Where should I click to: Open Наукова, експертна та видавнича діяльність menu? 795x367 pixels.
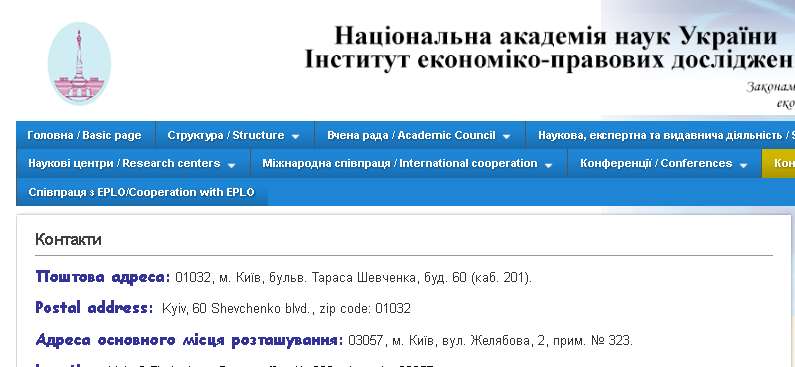coord(660,135)
